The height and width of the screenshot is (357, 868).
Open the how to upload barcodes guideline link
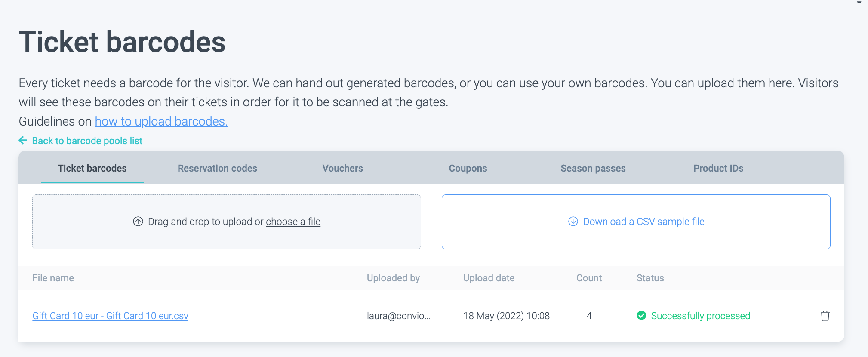pos(161,121)
